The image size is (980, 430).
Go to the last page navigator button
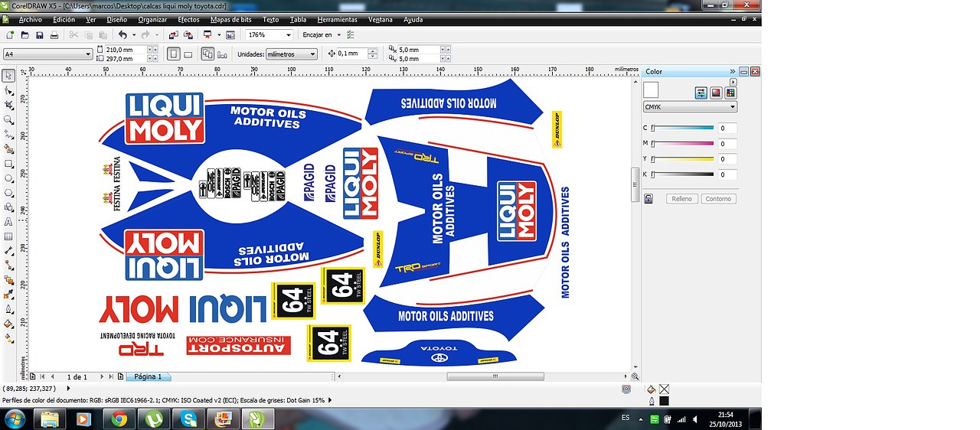(x=110, y=376)
